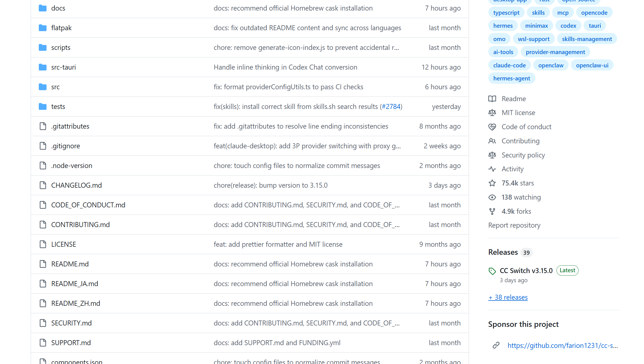Click the .gitattributes file icon
Viewport: 644px width, 364px height.
click(x=43, y=126)
